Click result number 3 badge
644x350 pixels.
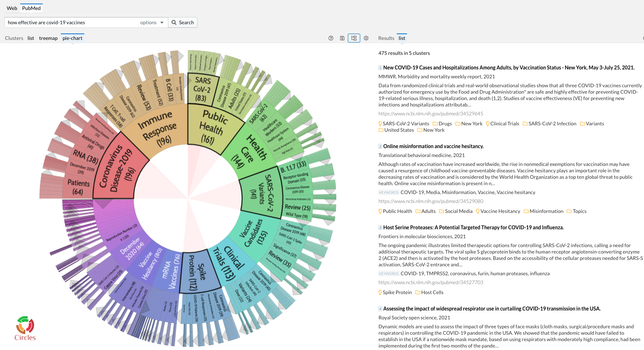(x=380, y=228)
